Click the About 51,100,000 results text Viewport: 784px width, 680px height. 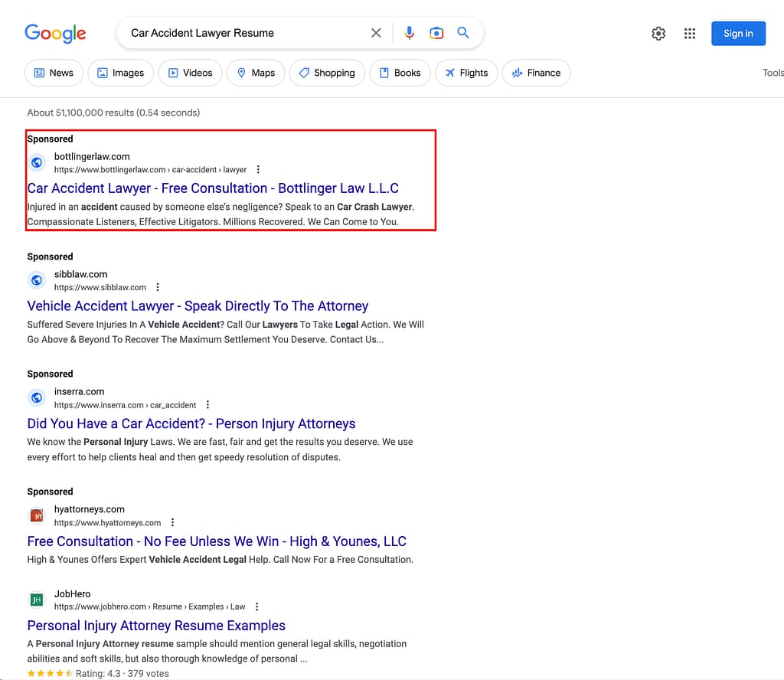[x=113, y=113]
